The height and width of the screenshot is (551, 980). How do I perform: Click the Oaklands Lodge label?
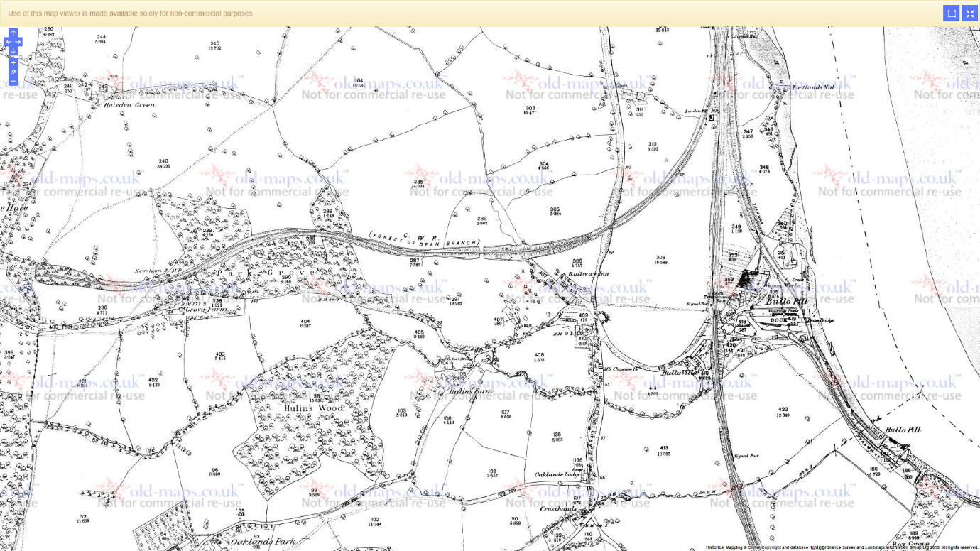tap(554, 475)
